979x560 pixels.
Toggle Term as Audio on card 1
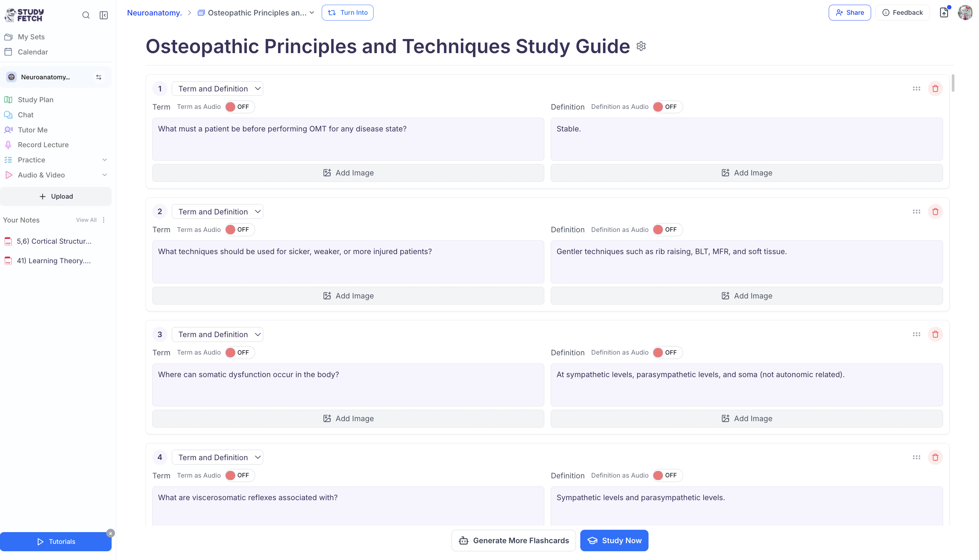click(239, 107)
